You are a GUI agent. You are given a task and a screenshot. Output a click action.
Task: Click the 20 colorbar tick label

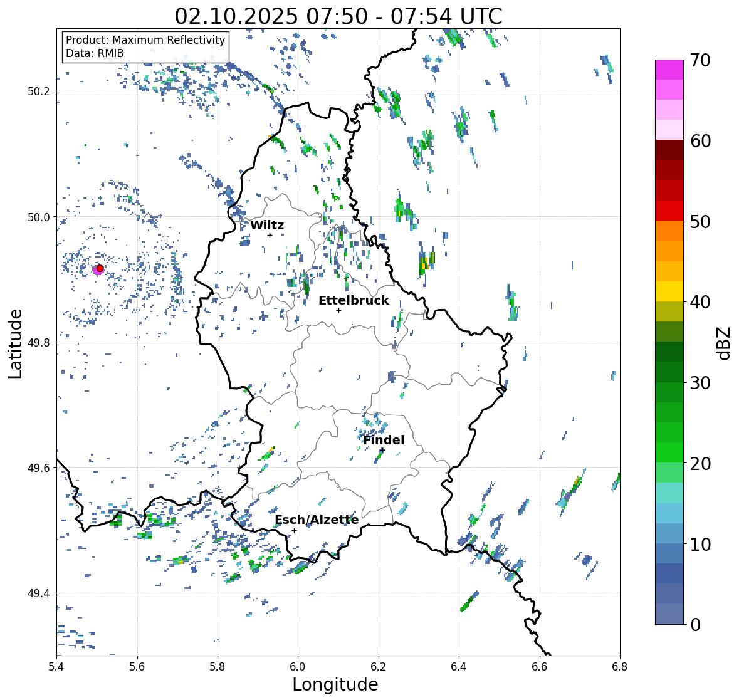click(x=700, y=464)
